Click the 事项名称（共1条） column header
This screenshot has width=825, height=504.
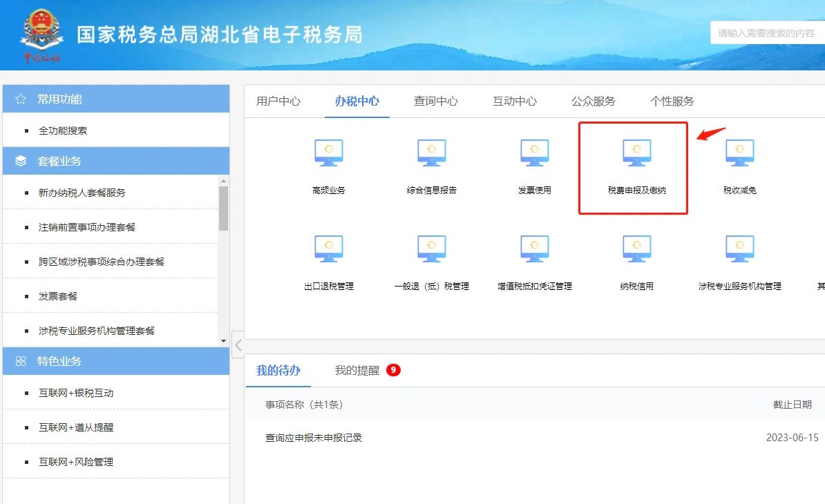pyautogui.click(x=304, y=405)
